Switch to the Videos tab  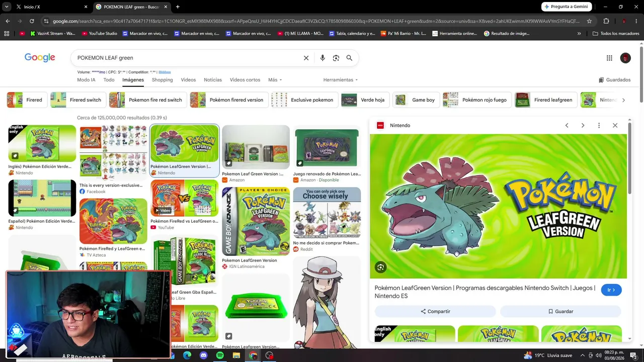click(x=188, y=80)
